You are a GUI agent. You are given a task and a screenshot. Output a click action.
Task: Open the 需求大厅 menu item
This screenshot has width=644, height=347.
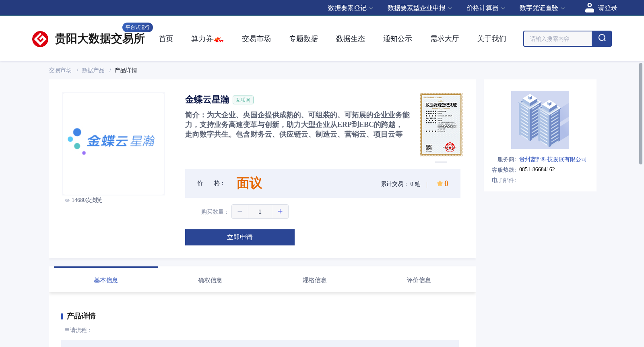point(445,39)
